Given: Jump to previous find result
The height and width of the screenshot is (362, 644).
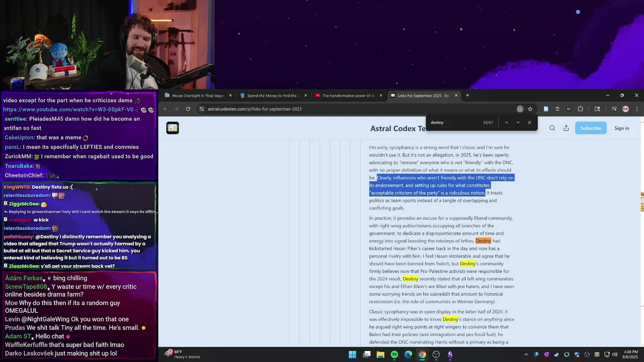Looking at the screenshot, I should (x=506, y=123).
